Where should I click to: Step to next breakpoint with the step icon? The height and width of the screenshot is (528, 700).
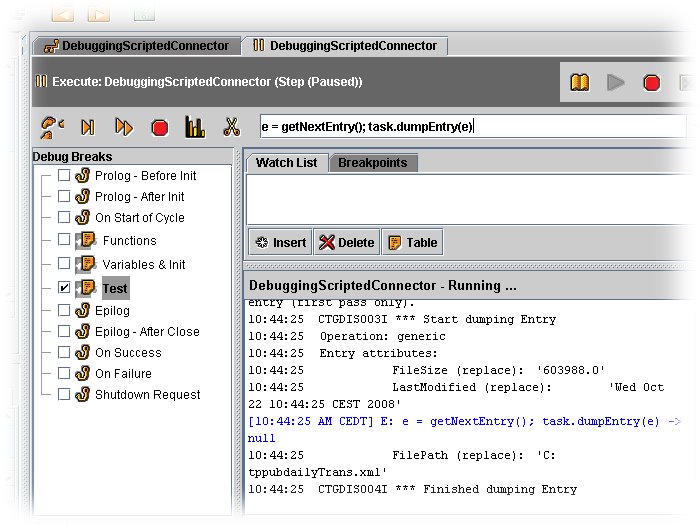click(88, 128)
